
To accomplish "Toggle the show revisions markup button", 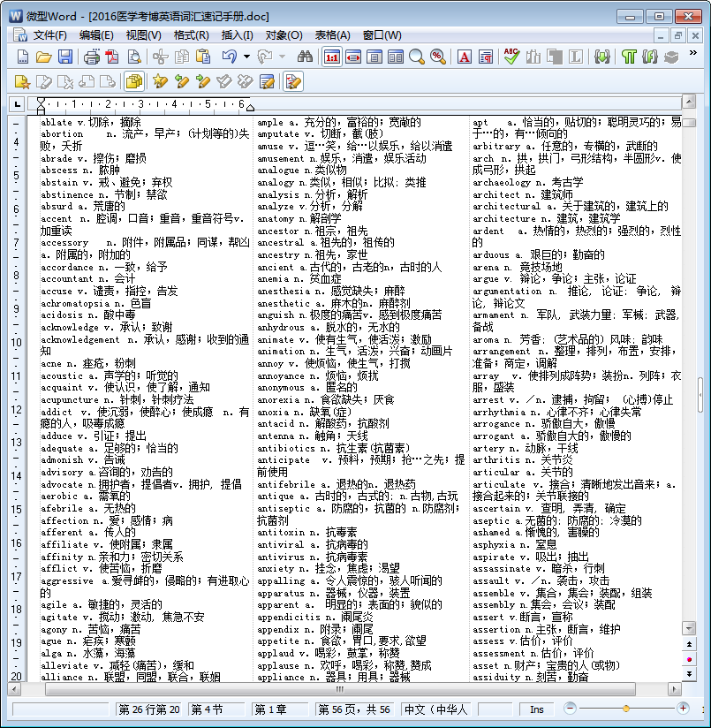I will click(x=293, y=81).
